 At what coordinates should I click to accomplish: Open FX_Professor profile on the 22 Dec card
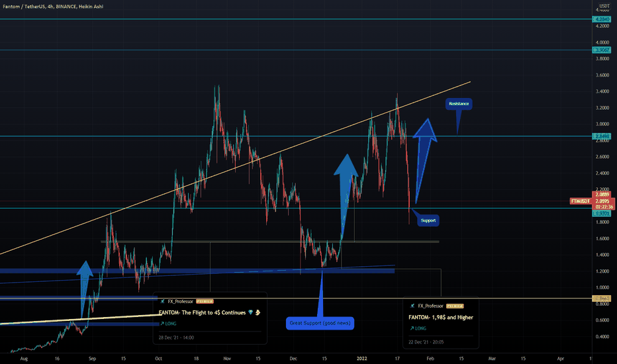click(x=430, y=306)
